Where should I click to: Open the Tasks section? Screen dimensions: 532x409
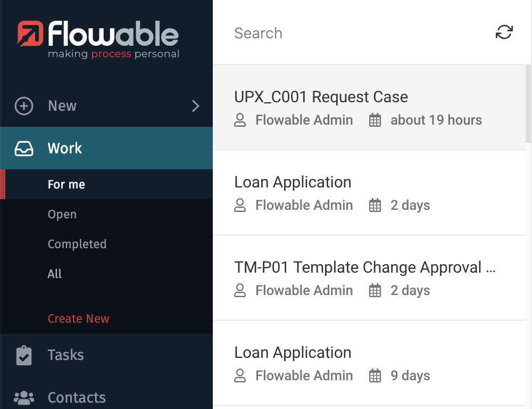[x=65, y=355]
